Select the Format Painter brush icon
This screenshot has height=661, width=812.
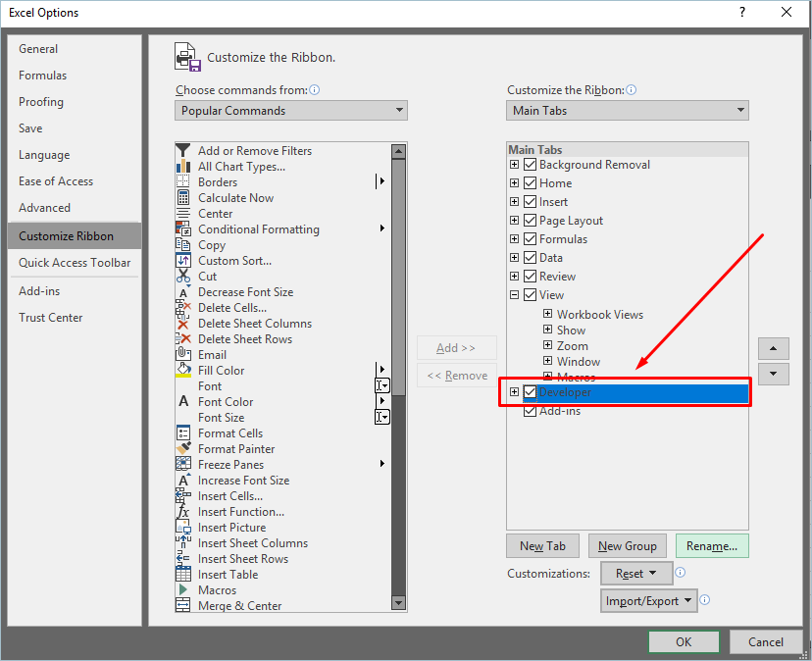[x=182, y=449]
